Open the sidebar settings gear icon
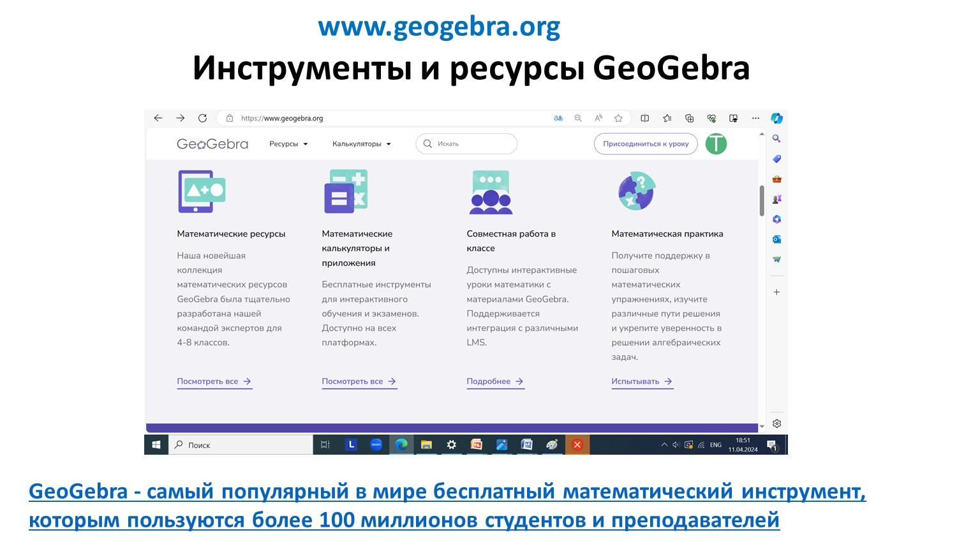Image resolution: width=980 pixels, height=551 pixels. coord(776,423)
